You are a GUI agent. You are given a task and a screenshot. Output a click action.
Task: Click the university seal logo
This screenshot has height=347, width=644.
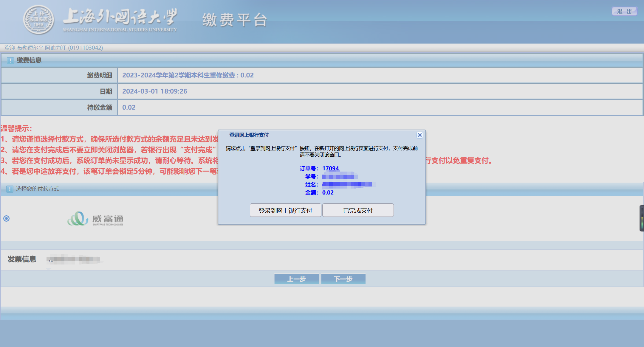(x=38, y=20)
